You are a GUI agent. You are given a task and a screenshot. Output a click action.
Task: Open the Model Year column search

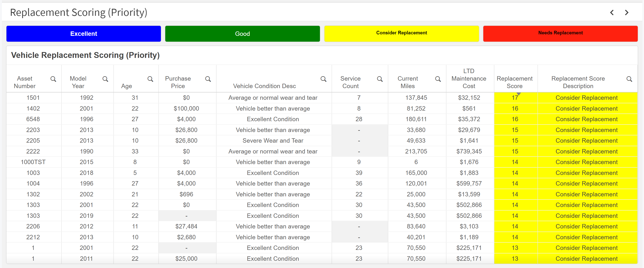pyautogui.click(x=105, y=79)
